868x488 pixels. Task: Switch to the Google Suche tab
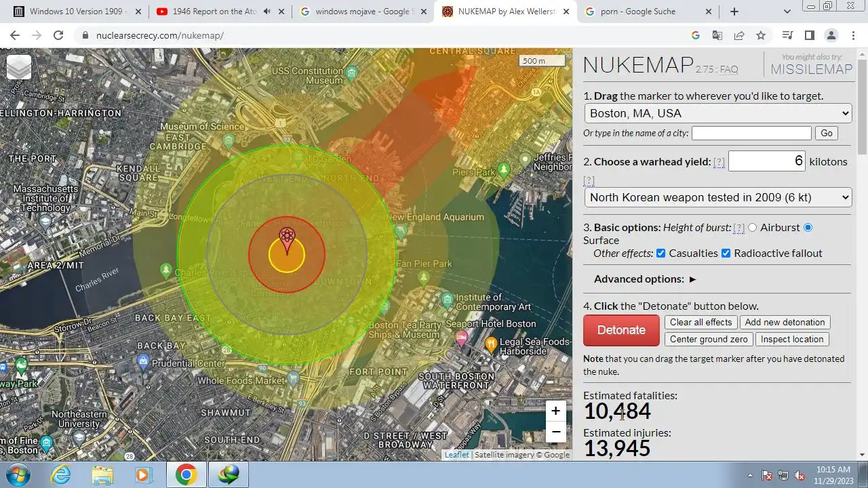click(x=647, y=12)
